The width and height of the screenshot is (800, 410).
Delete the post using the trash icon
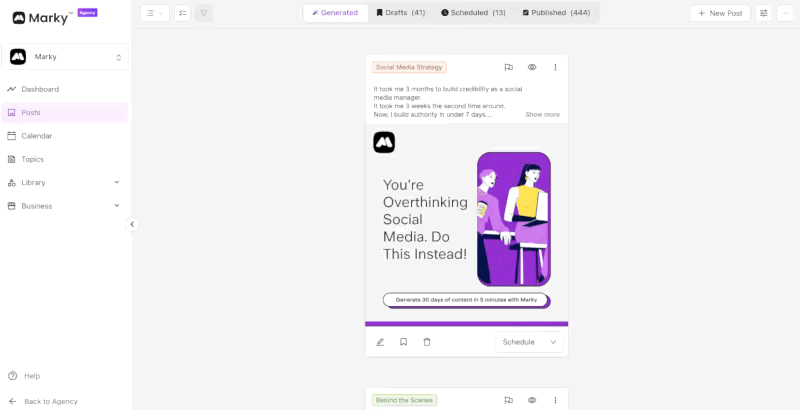click(x=427, y=342)
